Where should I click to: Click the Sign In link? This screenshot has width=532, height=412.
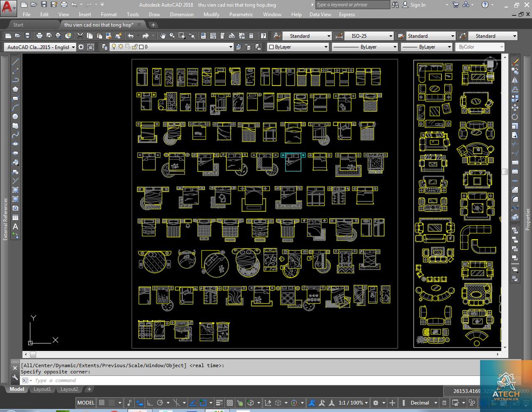[418, 5]
